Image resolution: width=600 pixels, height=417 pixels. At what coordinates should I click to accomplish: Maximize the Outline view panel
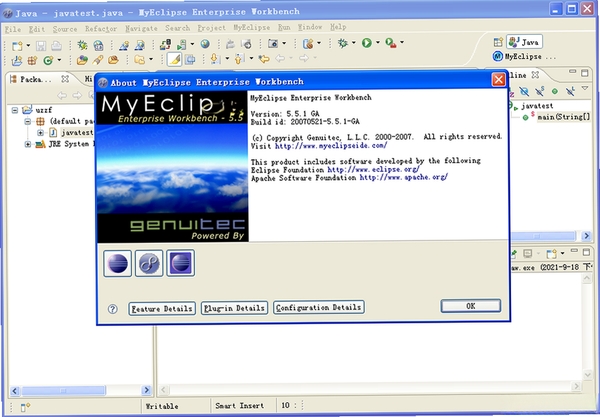coord(585,73)
